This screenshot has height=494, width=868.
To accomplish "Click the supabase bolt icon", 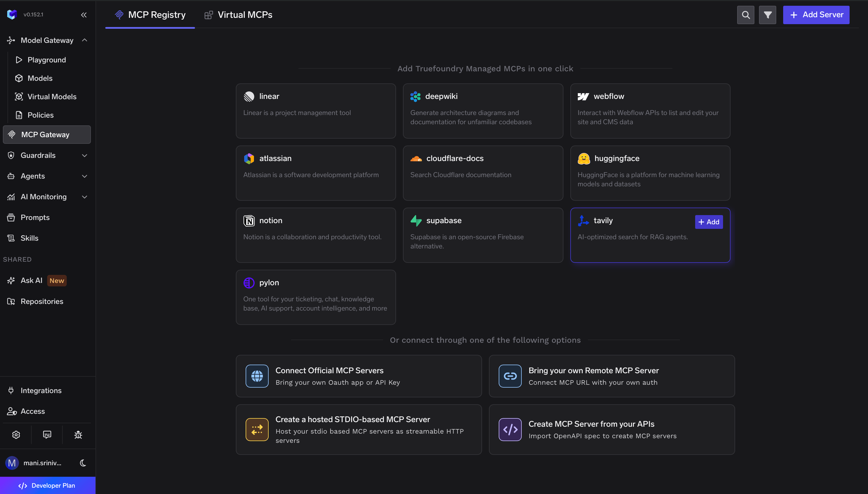I will coord(416,221).
